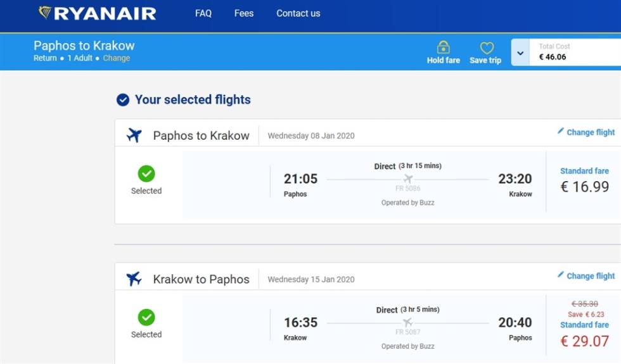Expand the Total Cost chevron dropdown
Viewport: 621px width, 364px height.
tap(520, 53)
